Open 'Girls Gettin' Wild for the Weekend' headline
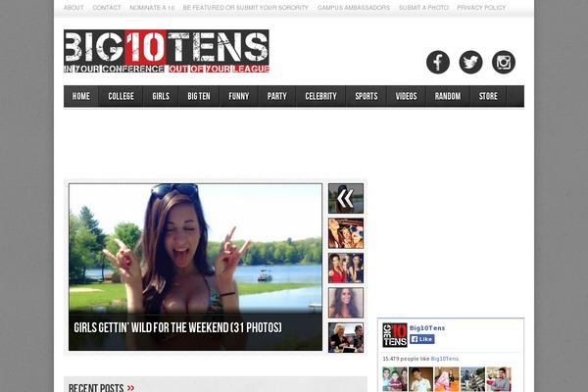This screenshot has height=392, width=588. 177,327
